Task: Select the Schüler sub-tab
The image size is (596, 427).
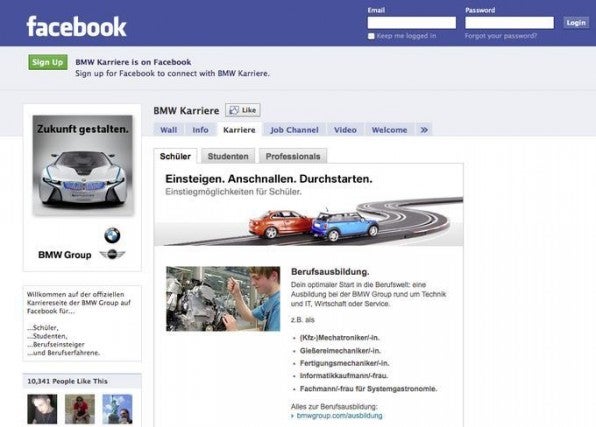Action: point(175,156)
